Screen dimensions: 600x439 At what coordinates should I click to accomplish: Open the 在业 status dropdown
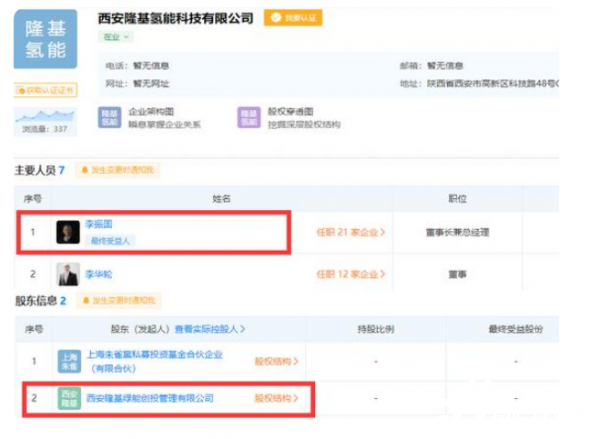click(x=116, y=37)
